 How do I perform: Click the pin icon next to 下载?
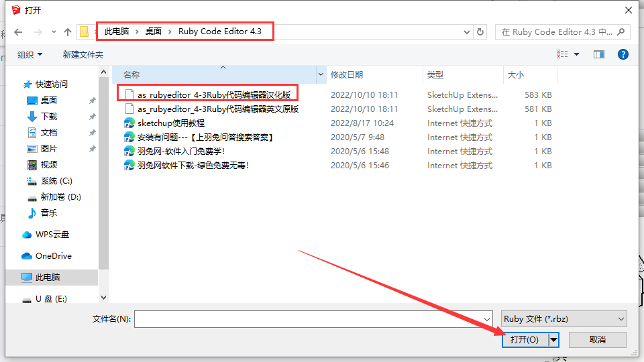(x=93, y=117)
